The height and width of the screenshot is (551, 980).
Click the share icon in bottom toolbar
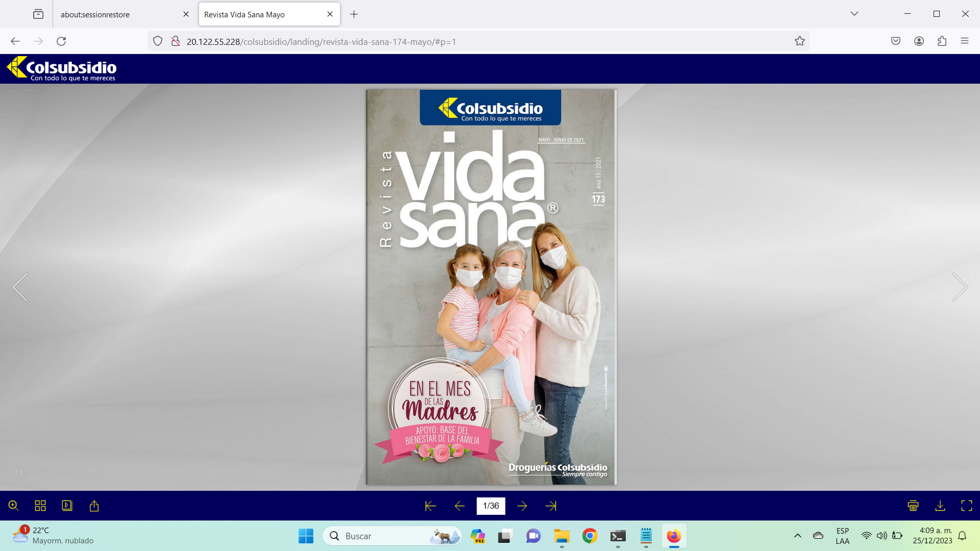click(x=94, y=506)
